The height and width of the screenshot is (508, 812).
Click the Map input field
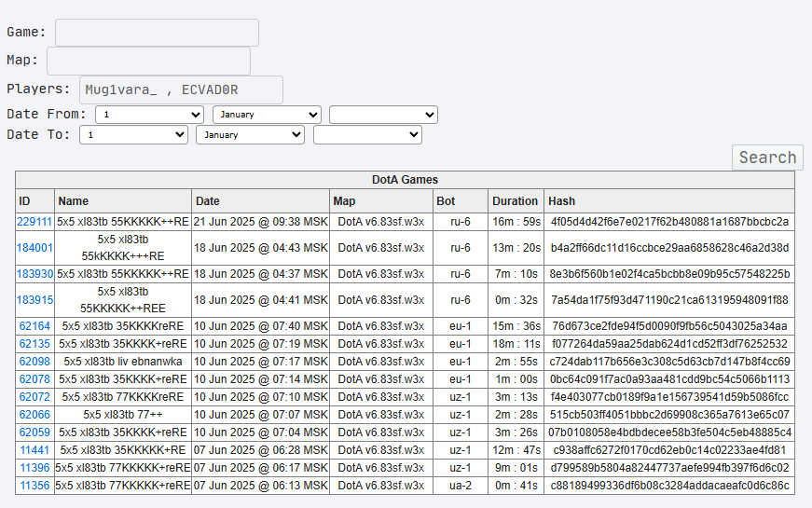(x=148, y=62)
